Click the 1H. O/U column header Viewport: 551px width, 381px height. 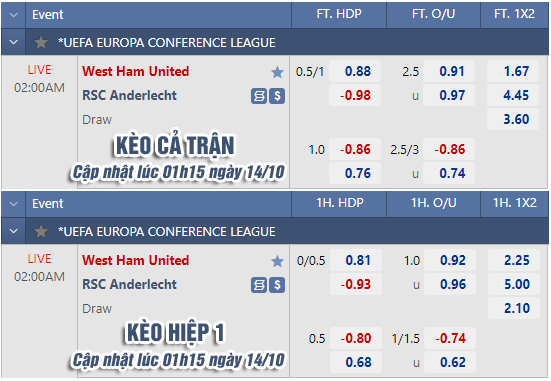434,204
